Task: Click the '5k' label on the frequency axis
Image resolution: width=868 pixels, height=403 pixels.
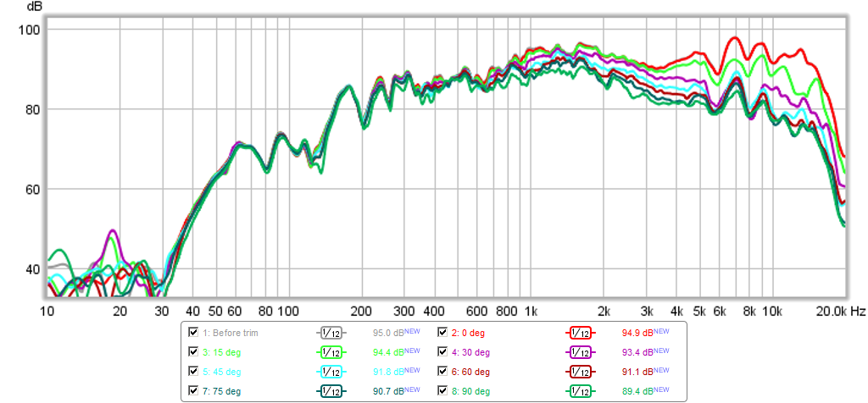Action: point(699,312)
